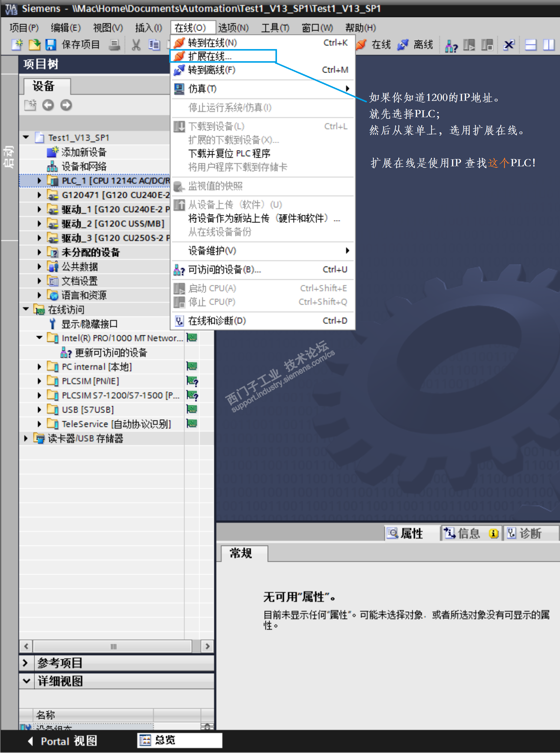Image resolution: width=560 pixels, height=753 pixels.
Task: Click the Intel PRO/1000 interface status icon
Action: [x=192, y=338]
